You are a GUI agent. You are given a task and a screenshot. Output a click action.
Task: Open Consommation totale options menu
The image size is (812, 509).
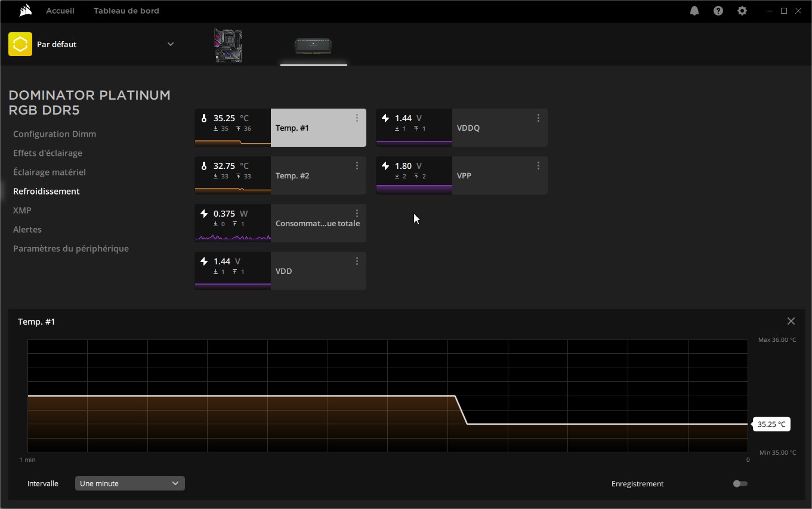point(357,214)
